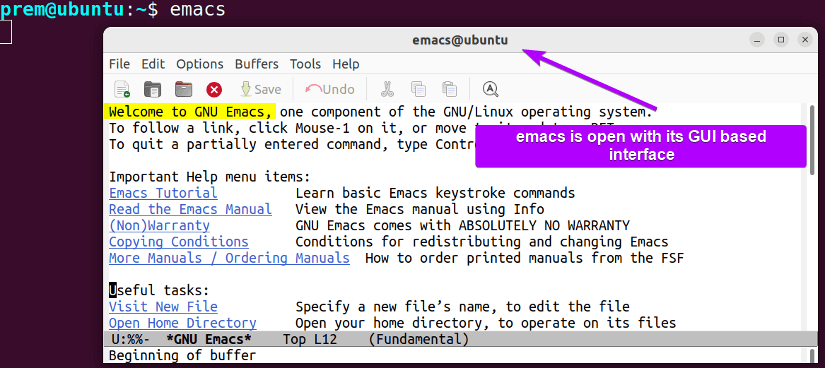Open the Tools menu
The image size is (825, 368).
(305, 64)
